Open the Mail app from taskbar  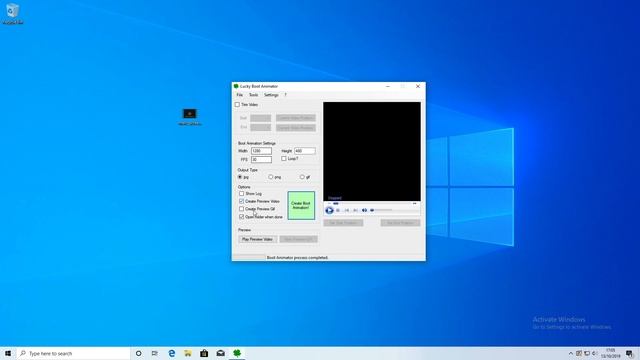coord(220,353)
